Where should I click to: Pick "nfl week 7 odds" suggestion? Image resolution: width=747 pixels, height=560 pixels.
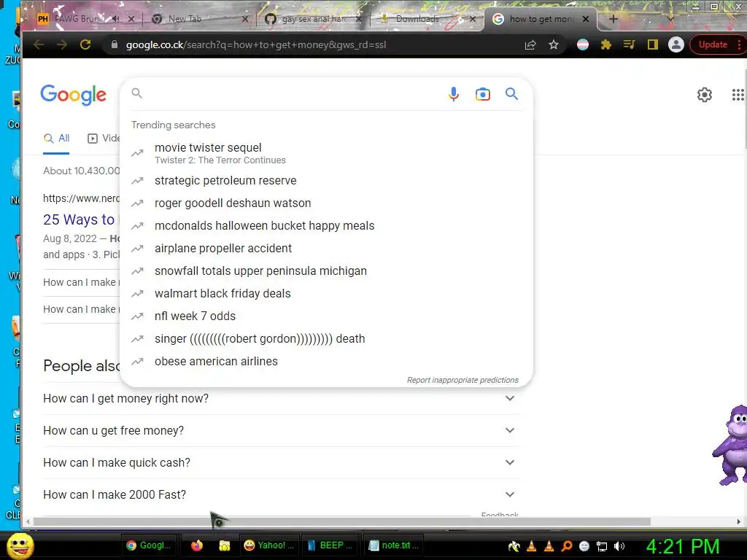326,316
